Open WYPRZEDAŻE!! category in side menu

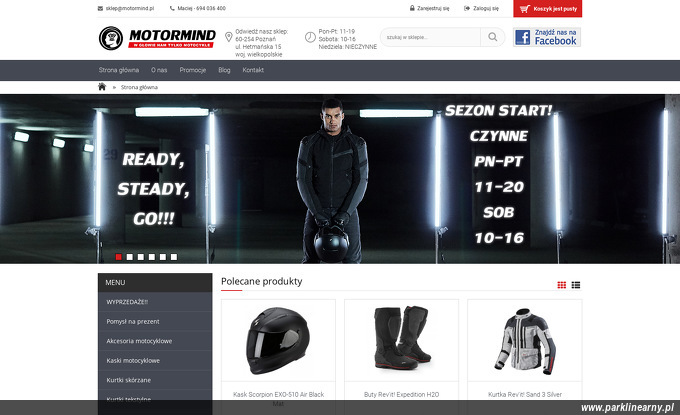pyautogui.click(x=155, y=302)
